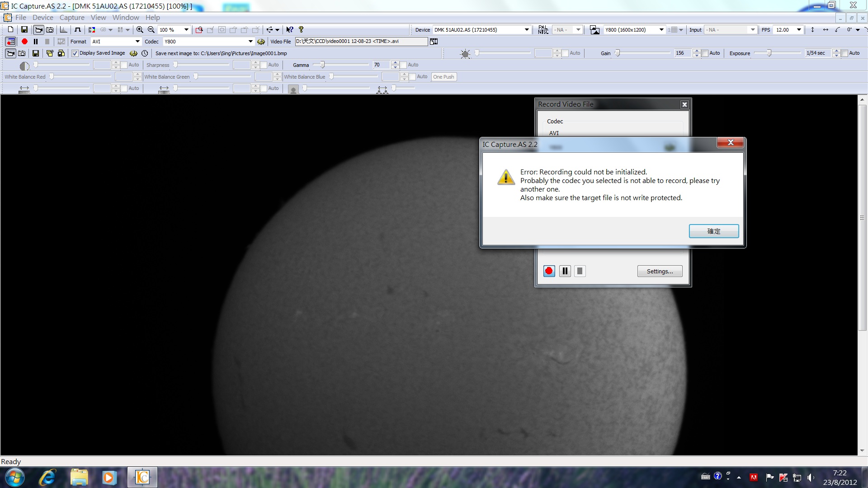The image size is (868, 488).
Task: Click the Settings... button
Action: tap(660, 271)
